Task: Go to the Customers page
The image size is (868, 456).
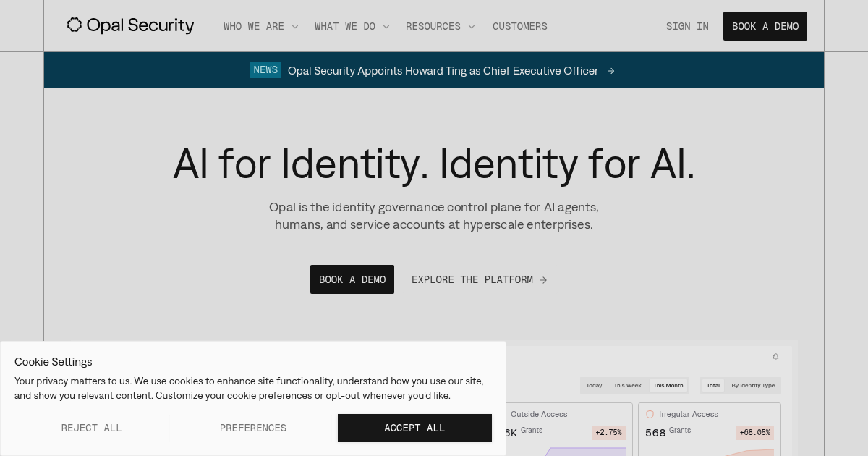Action: click(520, 26)
